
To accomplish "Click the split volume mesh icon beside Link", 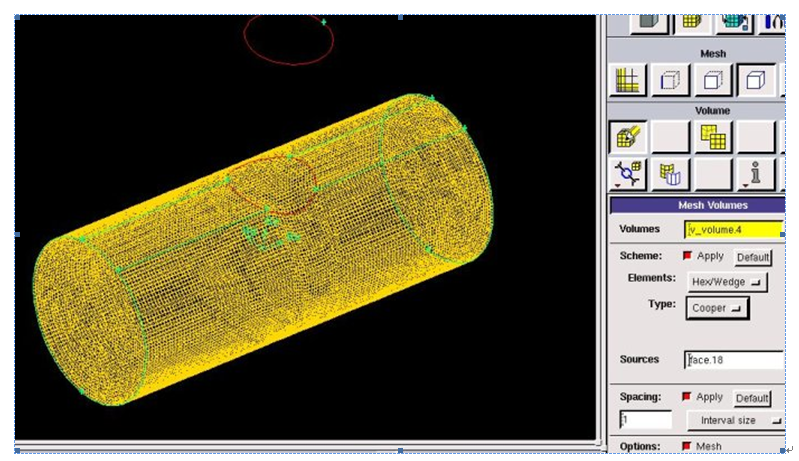I will pos(670,174).
